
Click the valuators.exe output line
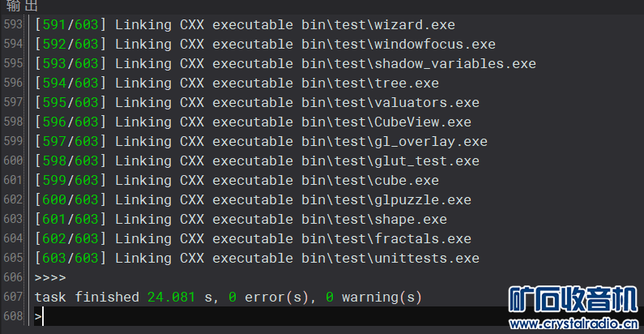pyautogui.click(x=256, y=103)
